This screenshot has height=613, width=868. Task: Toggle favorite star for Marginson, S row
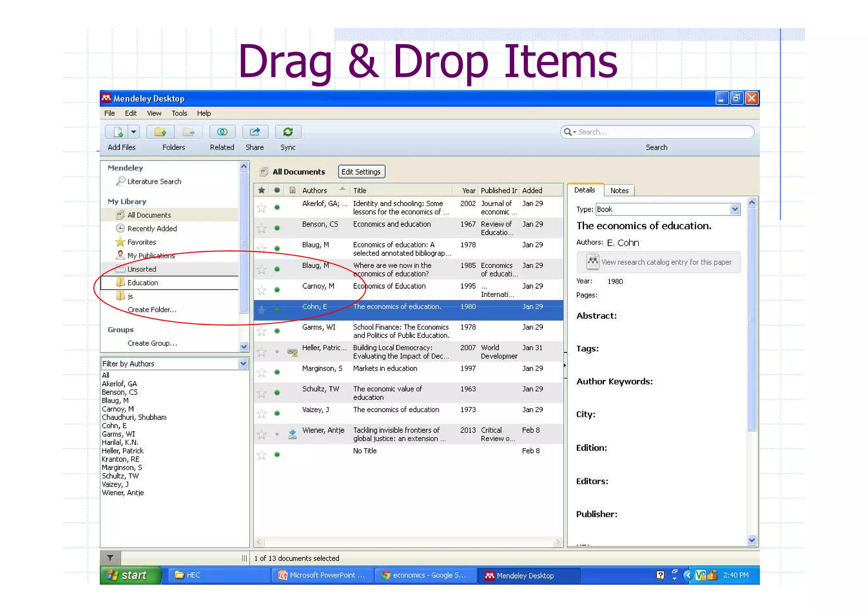(x=262, y=372)
